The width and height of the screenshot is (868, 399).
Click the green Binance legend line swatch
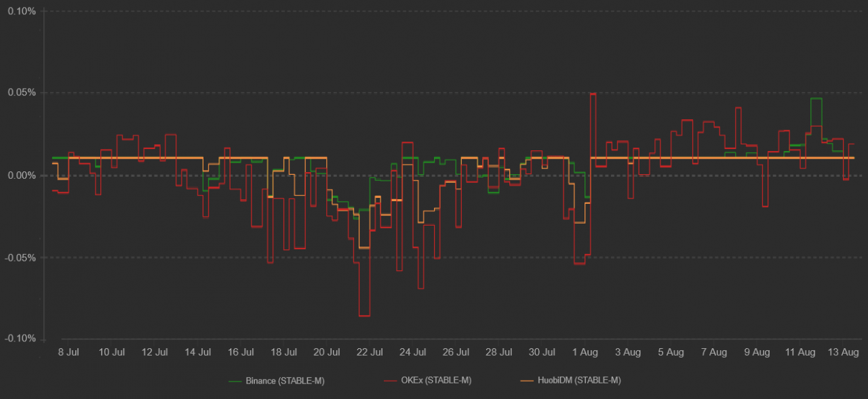point(235,381)
